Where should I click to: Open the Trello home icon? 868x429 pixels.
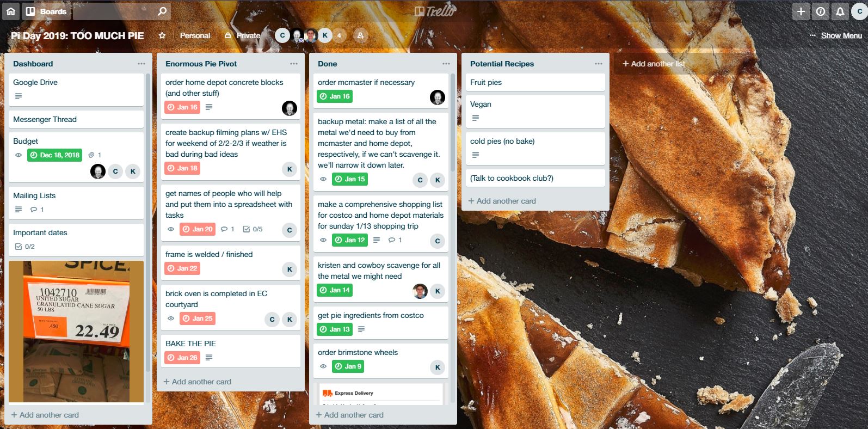[11, 11]
